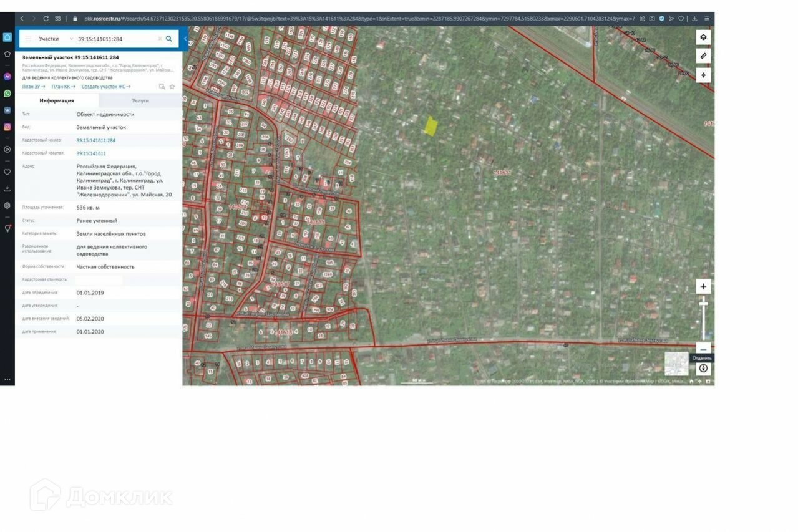Switch basemap using the mini-map thumbnail
The width and height of the screenshot is (798, 532).
click(676, 364)
